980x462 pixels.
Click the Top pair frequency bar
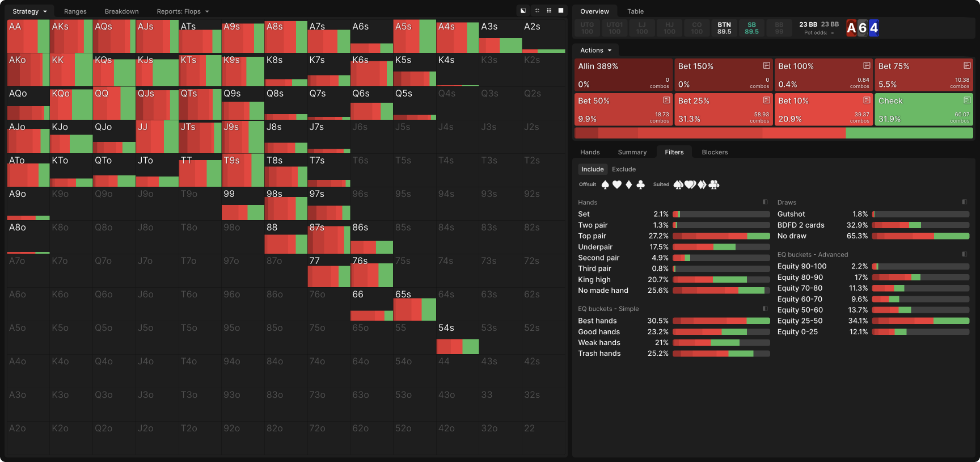point(721,236)
